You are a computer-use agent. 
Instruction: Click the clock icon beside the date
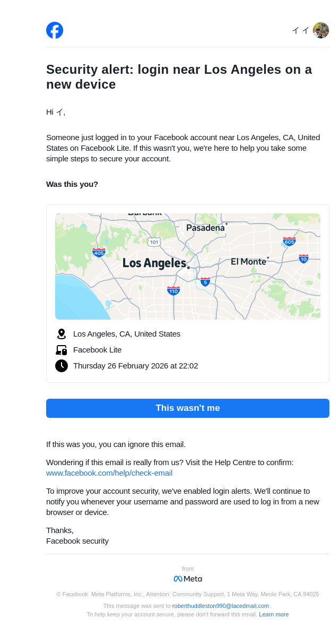coord(62,366)
